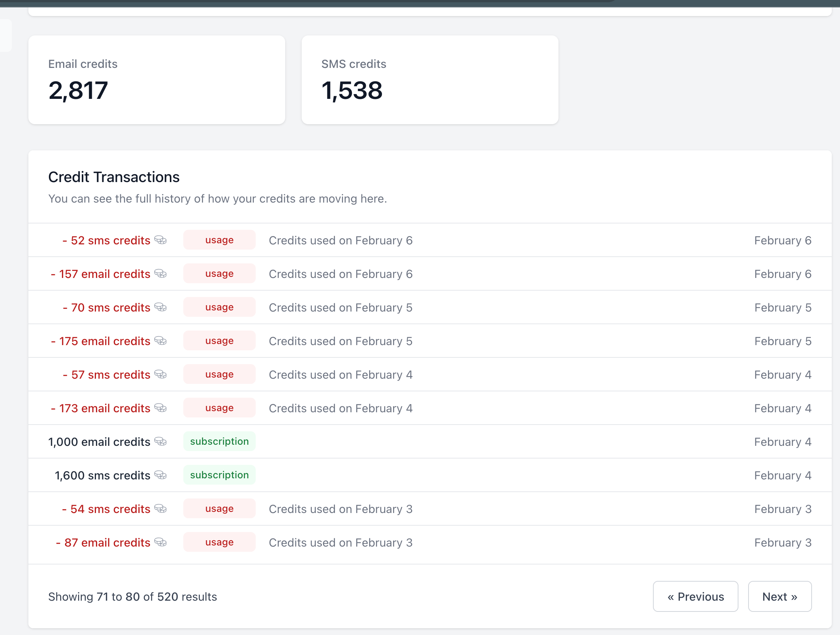The image size is (840, 635).
Task: Click coins icon beside 54 sms credits
Action: (160, 509)
